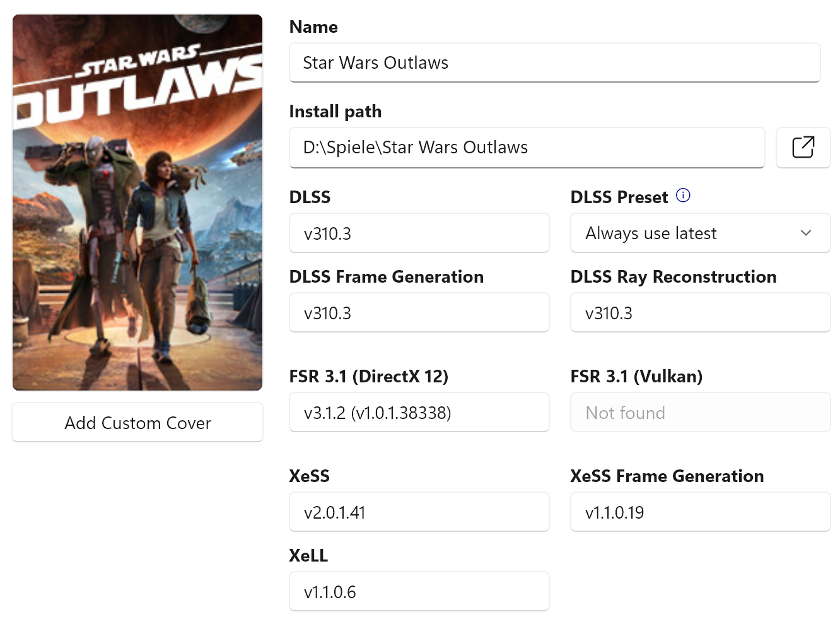Expand the DLSS Preset dropdown chevron
The image size is (840, 636).
805,233
